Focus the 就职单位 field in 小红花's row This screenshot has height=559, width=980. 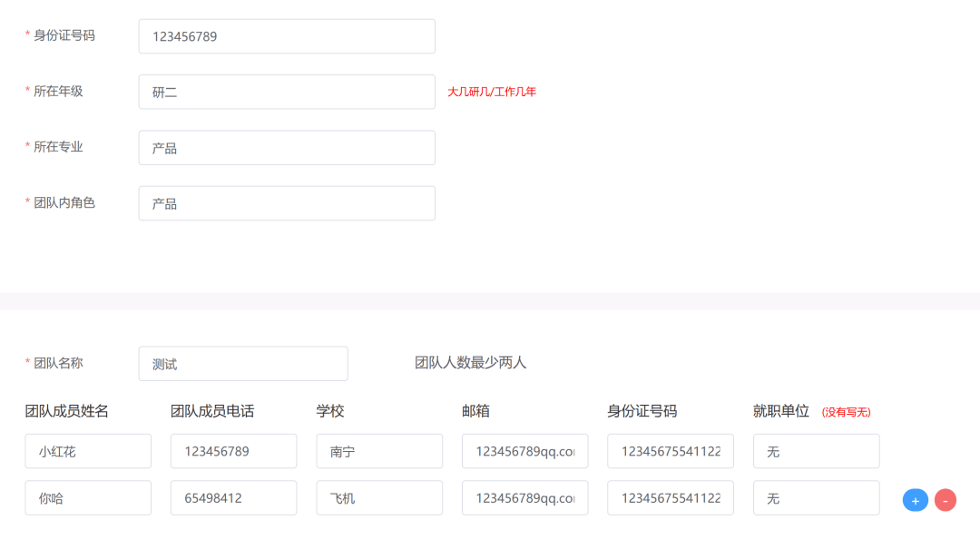point(816,451)
